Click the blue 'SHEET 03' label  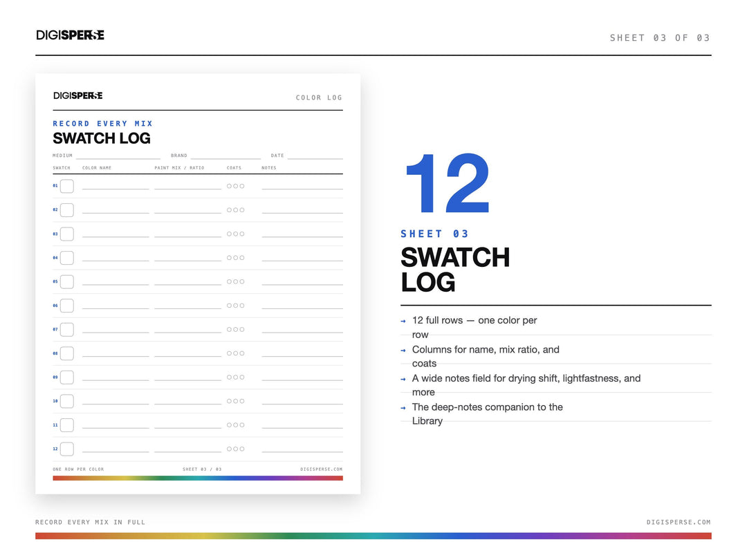[x=434, y=234]
